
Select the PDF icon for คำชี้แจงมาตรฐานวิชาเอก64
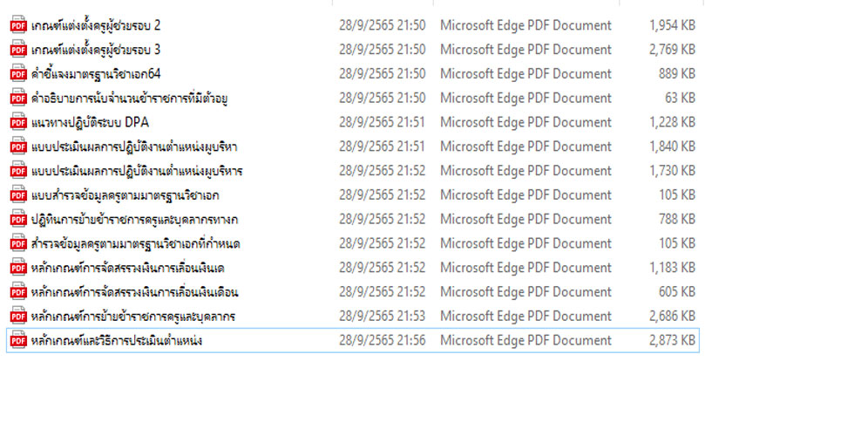(17, 74)
